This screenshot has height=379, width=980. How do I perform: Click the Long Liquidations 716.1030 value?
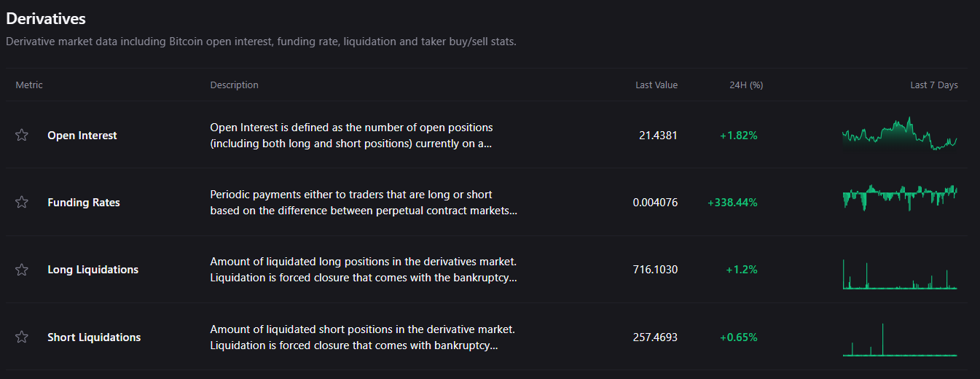[x=655, y=270]
